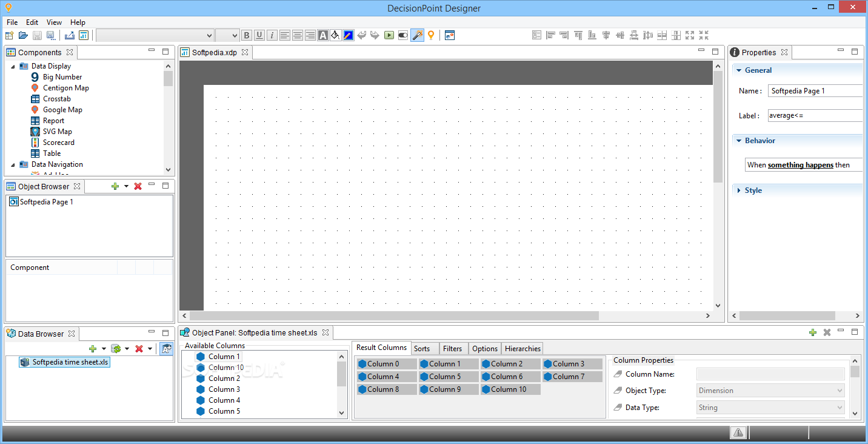This screenshot has height=444, width=868.
Task: Click Column 10 in Result Columns
Action: click(510, 389)
